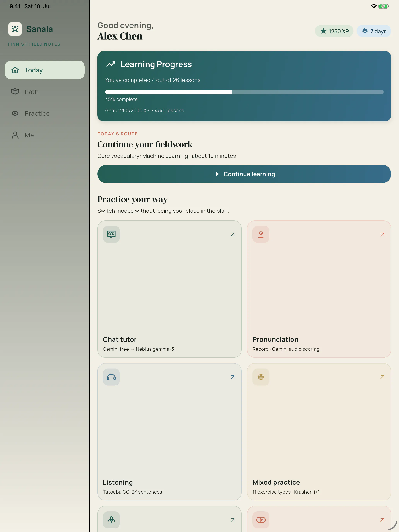Select the Me person icon
Screen dimensions: 399x532
click(15, 135)
